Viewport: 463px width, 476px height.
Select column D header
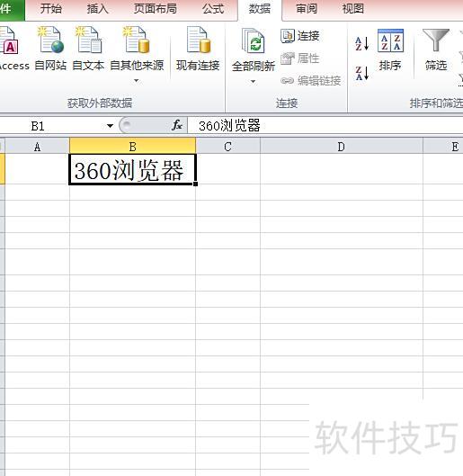coord(342,147)
